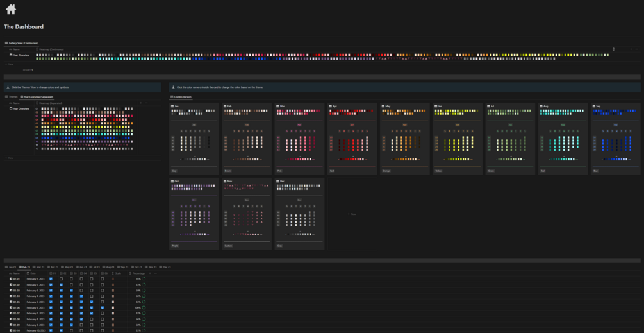This screenshot has height=333, width=644.
Task: Open the Teal color tag on Aug card
Action: pos(543,171)
